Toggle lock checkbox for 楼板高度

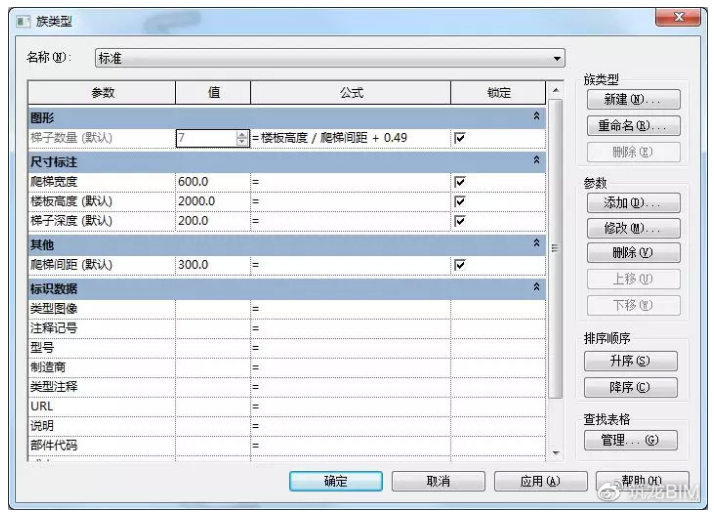click(460, 201)
